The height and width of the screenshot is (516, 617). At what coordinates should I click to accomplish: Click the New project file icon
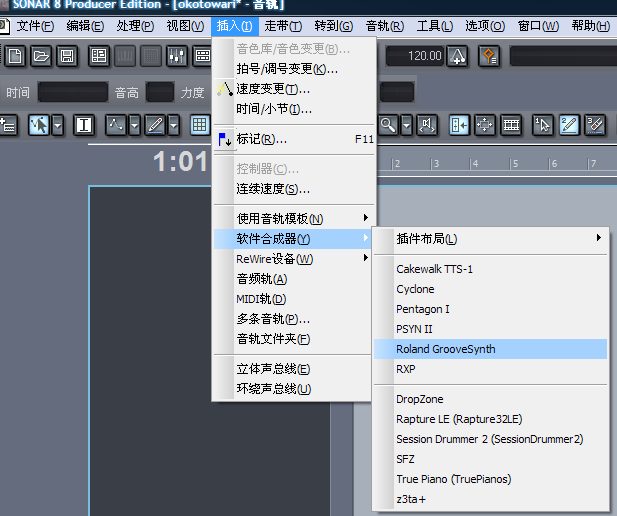(15, 56)
